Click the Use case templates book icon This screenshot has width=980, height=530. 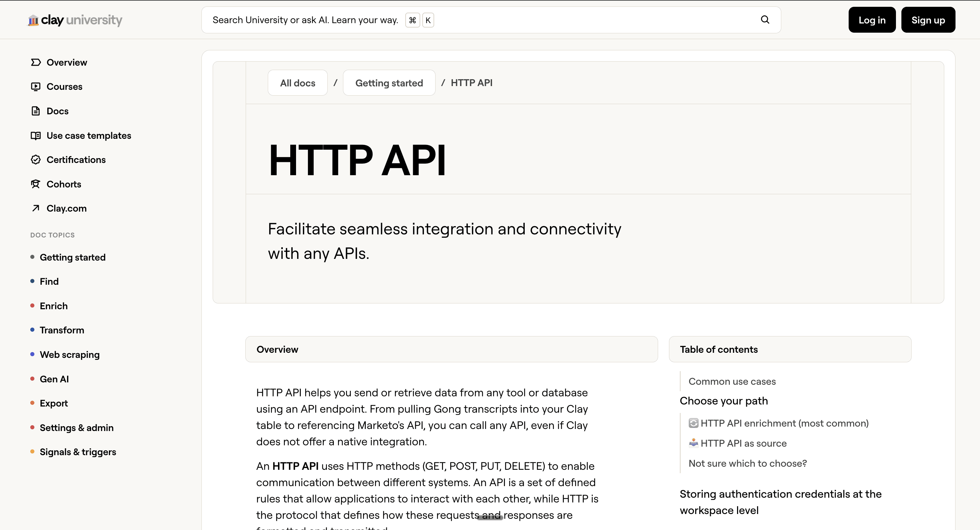click(36, 136)
